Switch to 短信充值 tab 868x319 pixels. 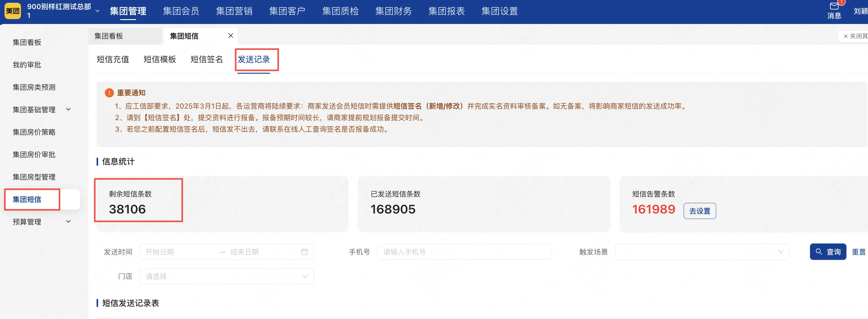[x=113, y=59]
